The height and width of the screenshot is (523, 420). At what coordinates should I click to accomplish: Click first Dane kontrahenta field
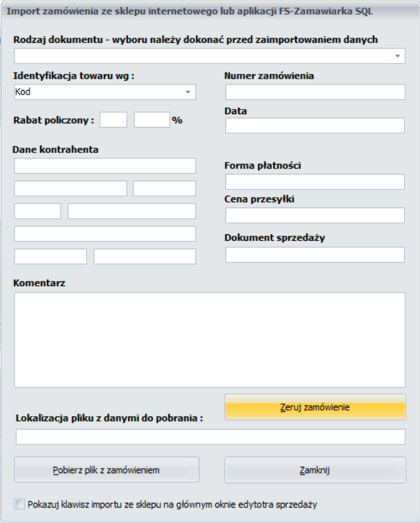tap(105, 166)
